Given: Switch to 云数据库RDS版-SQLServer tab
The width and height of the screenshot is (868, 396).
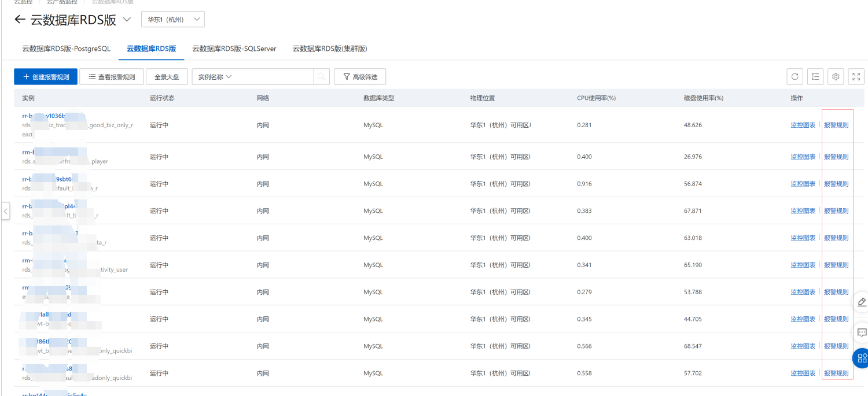Looking at the screenshot, I should click(234, 49).
